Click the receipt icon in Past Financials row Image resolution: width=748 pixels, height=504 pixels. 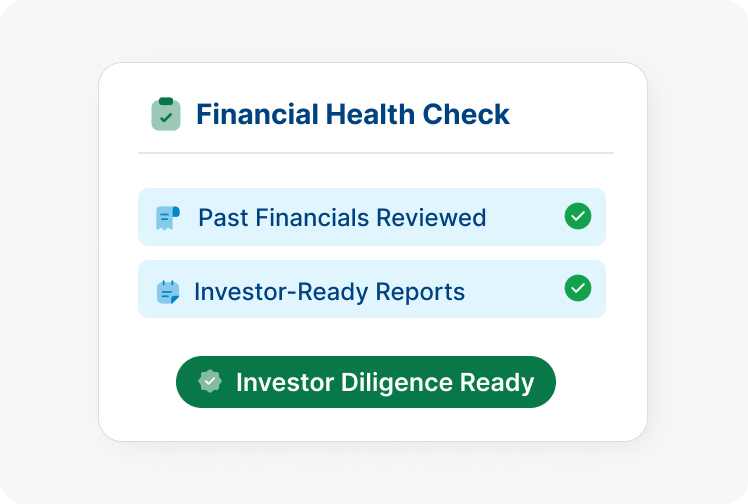click(x=168, y=217)
